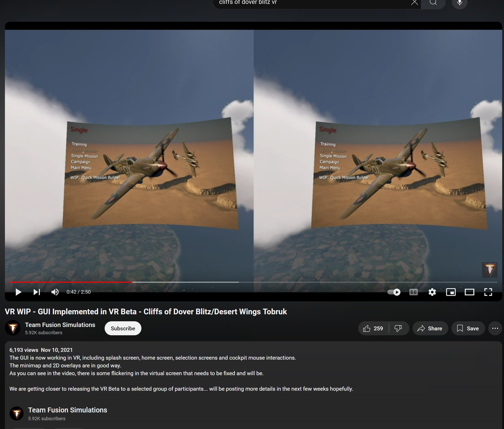Save the video to a playlist
504x429 pixels.
tap(468, 328)
